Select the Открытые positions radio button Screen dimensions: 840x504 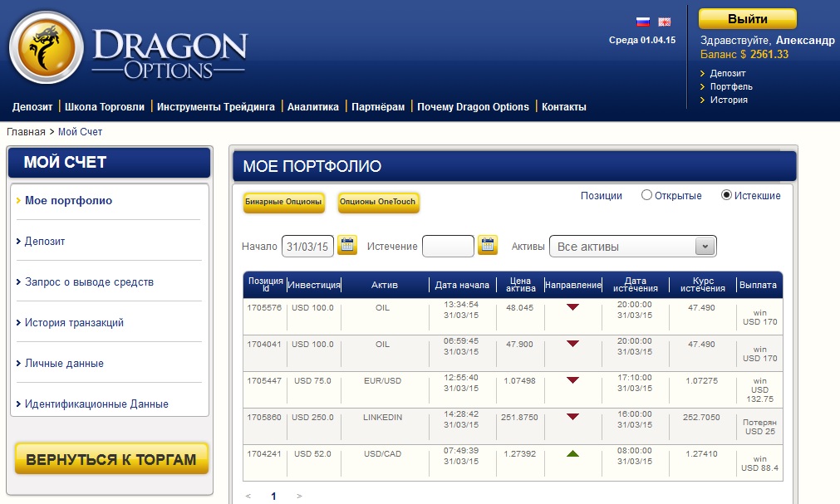(646, 196)
